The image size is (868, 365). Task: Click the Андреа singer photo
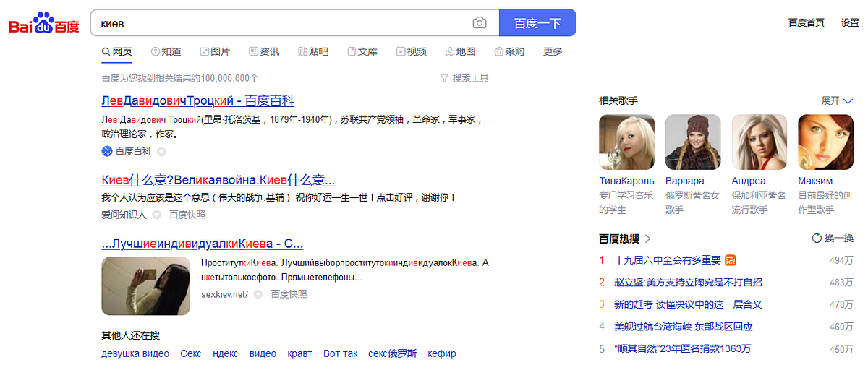(x=759, y=142)
